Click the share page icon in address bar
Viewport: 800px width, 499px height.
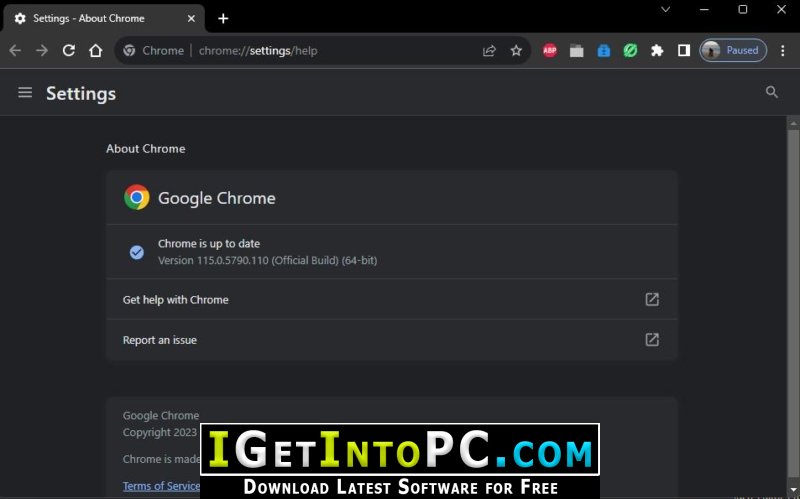pyautogui.click(x=489, y=51)
